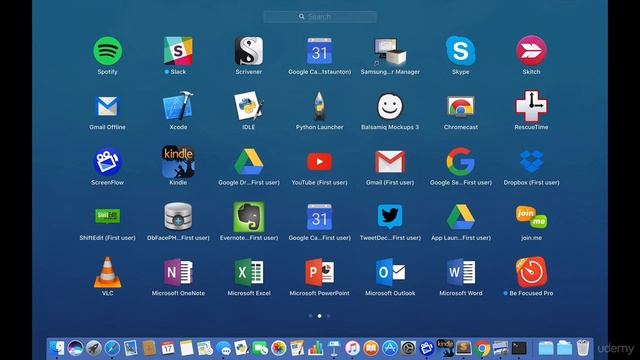The image size is (640, 360).
Task: Launch the Skitch app
Action: (531, 51)
